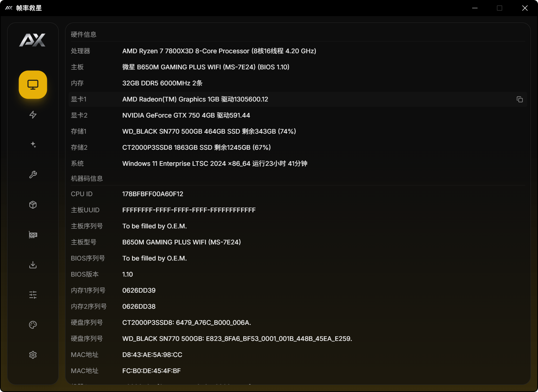Open the settings gear in sidebar
The height and width of the screenshot is (392, 538).
[33, 355]
